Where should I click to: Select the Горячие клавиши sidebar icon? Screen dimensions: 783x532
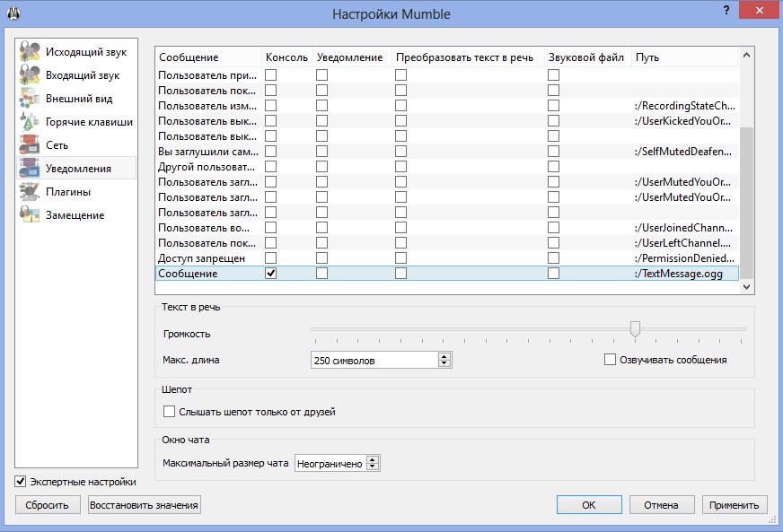pyautogui.click(x=30, y=122)
